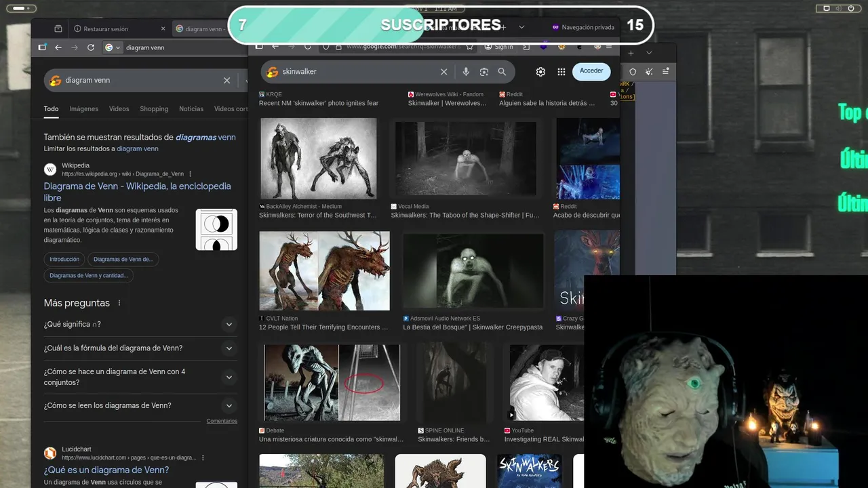Open the Wikipedia result options menu (three dots)
868x488 pixels.
191,174
